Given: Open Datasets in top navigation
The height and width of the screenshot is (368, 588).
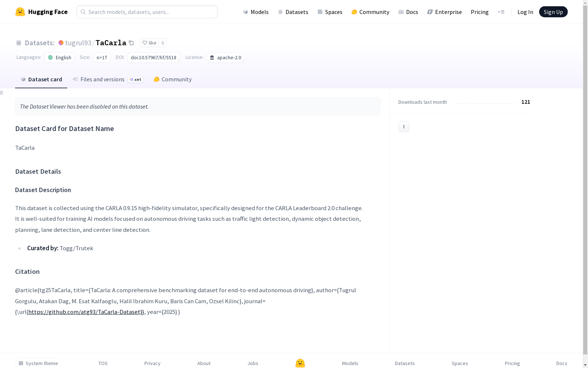Looking at the screenshot, I should [293, 12].
